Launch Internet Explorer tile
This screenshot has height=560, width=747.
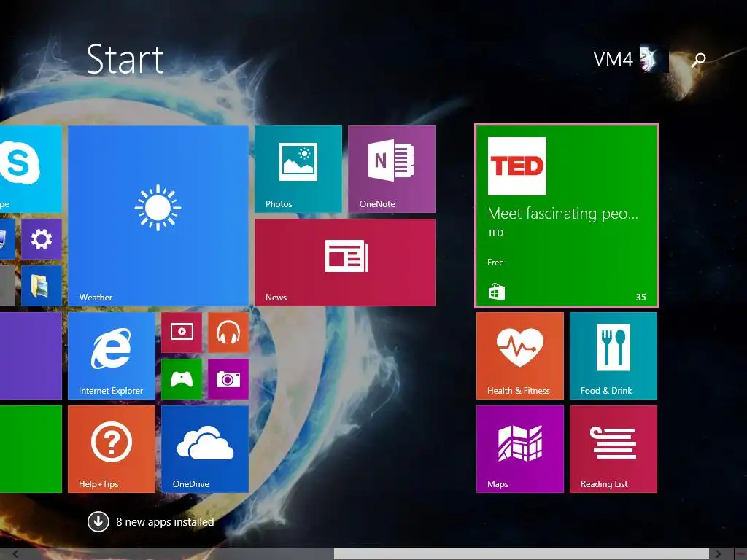(x=112, y=356)
